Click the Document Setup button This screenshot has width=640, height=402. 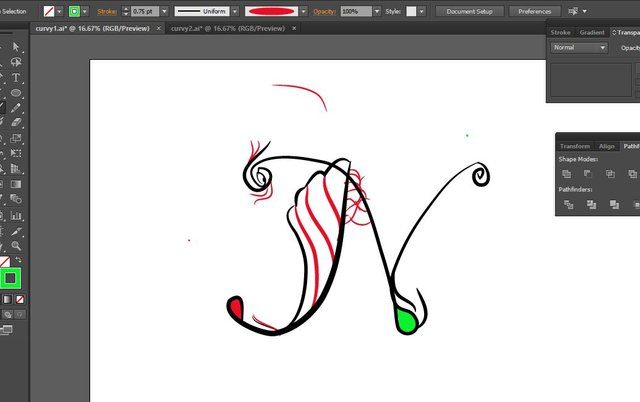469,11
